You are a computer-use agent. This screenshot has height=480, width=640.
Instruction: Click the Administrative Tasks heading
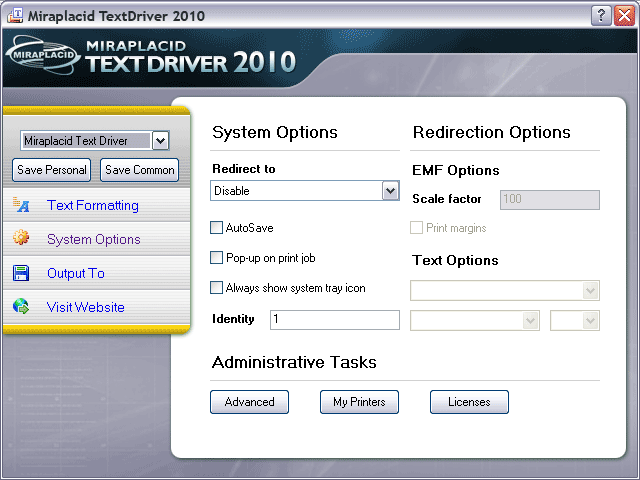[x=294, y=362]
